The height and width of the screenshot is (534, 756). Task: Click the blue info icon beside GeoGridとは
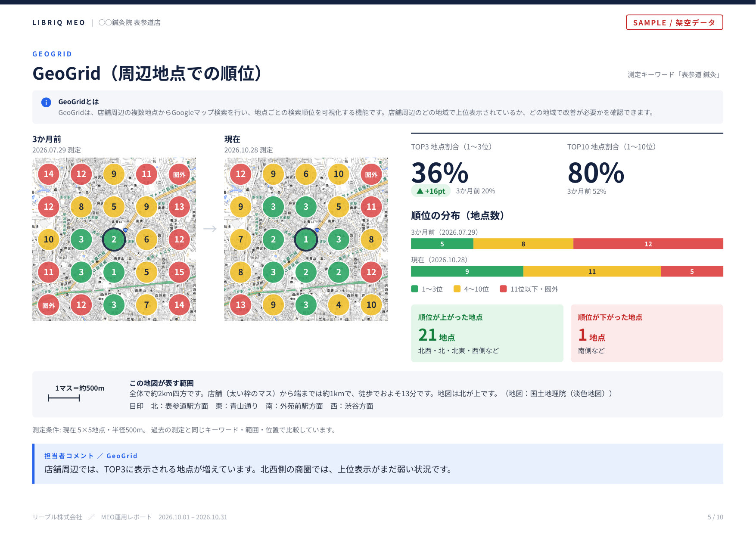tap(46, 102)
